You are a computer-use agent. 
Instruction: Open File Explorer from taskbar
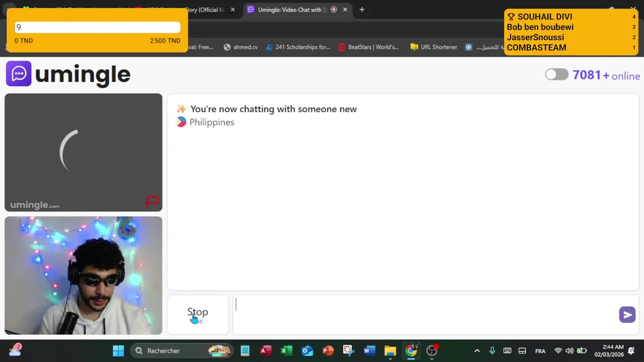click(x=390, y=350)
